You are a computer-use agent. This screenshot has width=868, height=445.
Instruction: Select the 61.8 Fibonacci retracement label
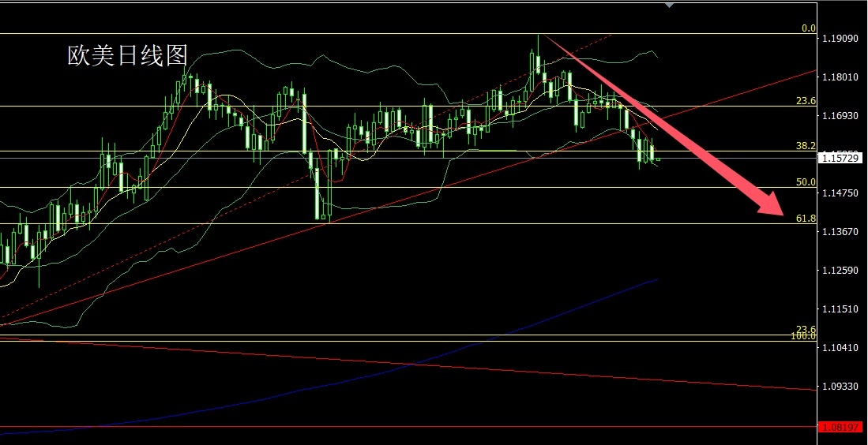pos(806,219)
